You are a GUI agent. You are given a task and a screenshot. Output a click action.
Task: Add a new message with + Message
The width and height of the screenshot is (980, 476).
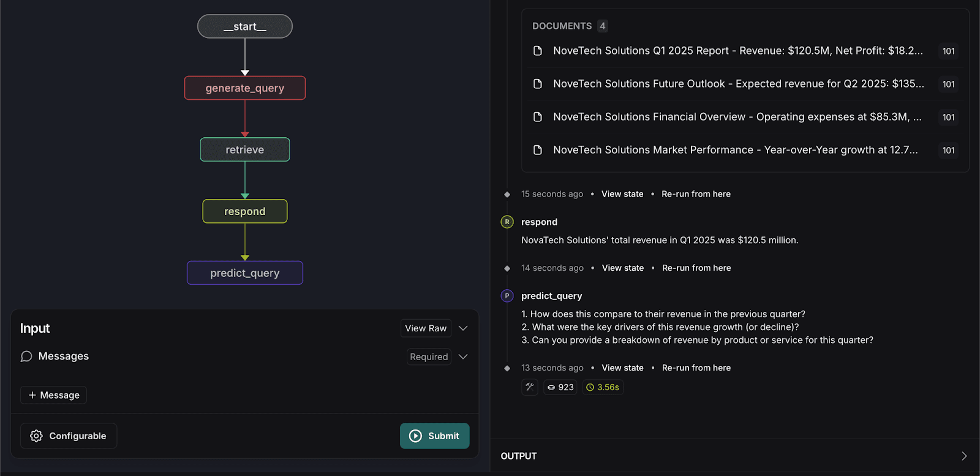[x=54, y=395]
